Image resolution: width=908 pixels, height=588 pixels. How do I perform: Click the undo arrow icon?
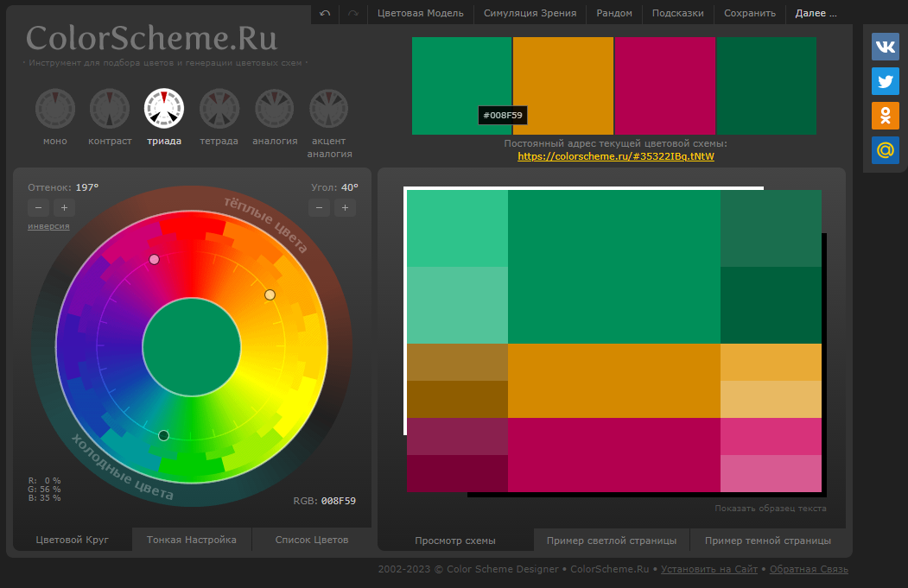(325, 13)
